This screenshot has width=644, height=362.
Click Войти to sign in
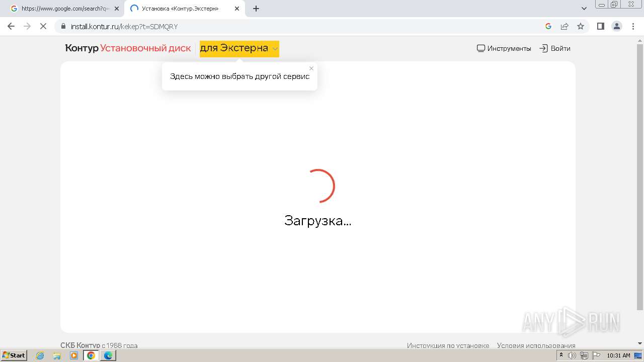coord(555,48)
